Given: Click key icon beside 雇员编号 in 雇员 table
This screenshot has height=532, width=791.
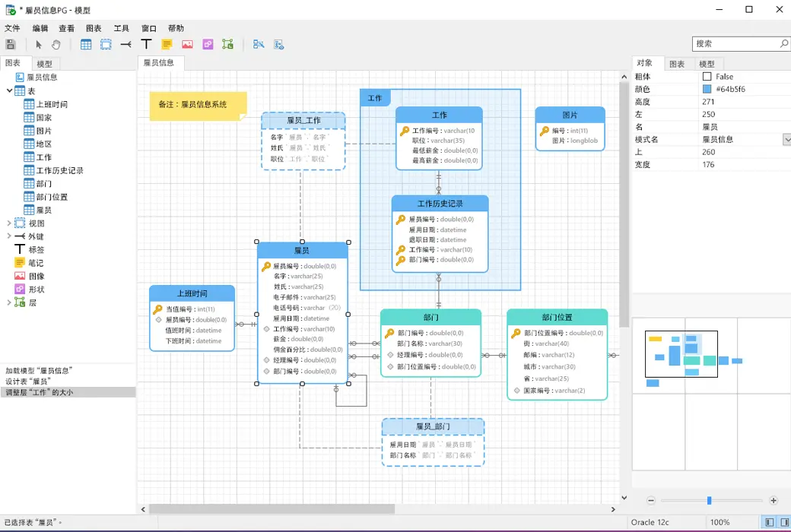Looking at the screenshot, I should pos(266,266).
